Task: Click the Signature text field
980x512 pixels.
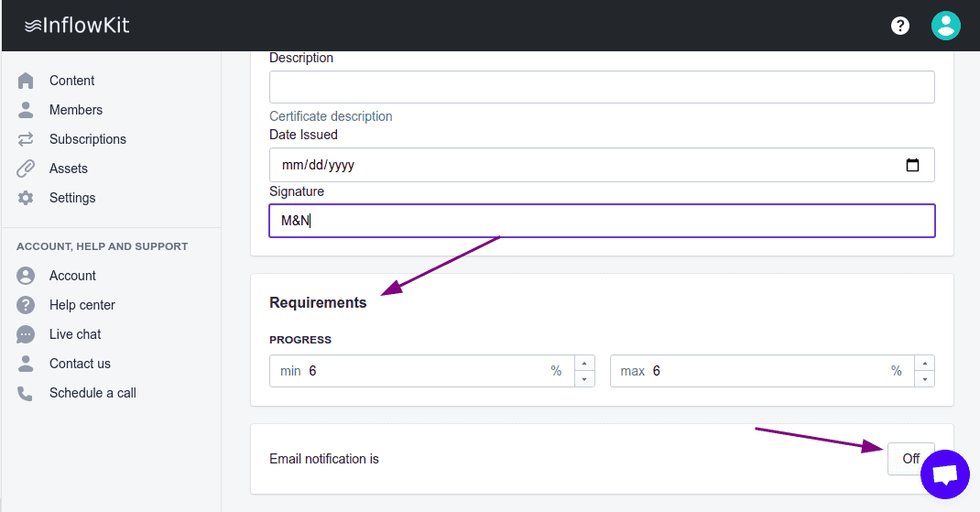Action: click(602, 221)
